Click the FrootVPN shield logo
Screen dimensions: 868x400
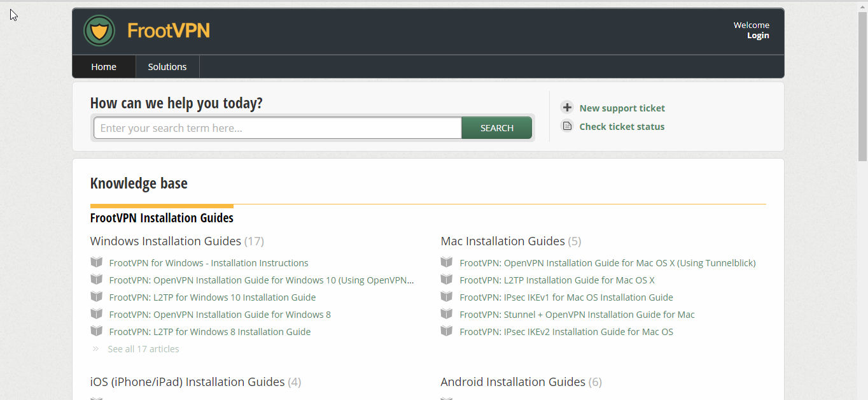(99, 31)
